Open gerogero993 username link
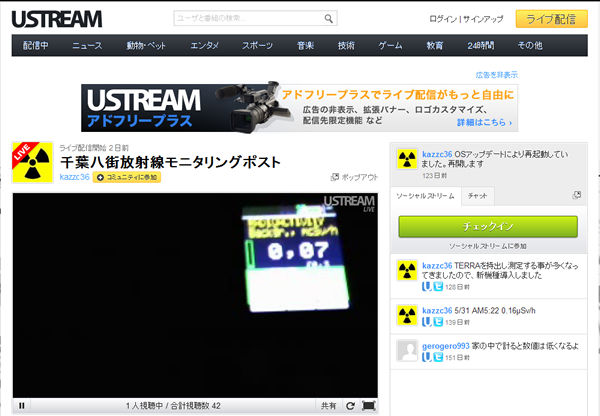 tap(445, 346)
